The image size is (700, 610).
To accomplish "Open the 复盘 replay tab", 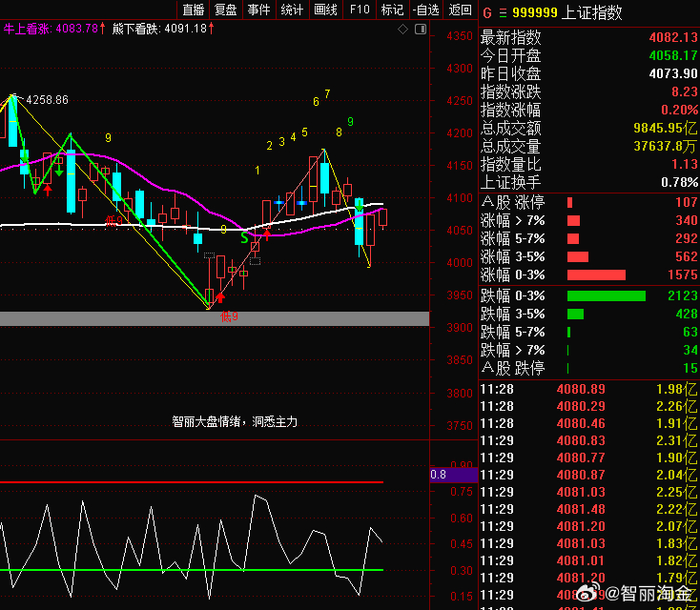I will point(225,10).
